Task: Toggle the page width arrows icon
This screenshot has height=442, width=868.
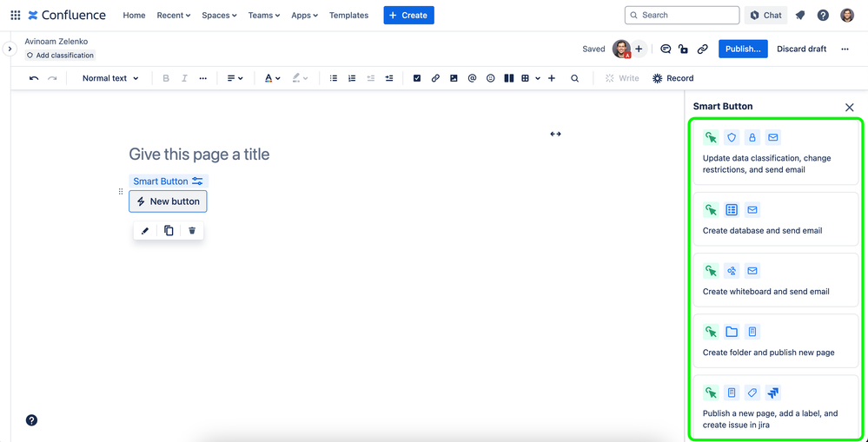Action: click(555, 134)
